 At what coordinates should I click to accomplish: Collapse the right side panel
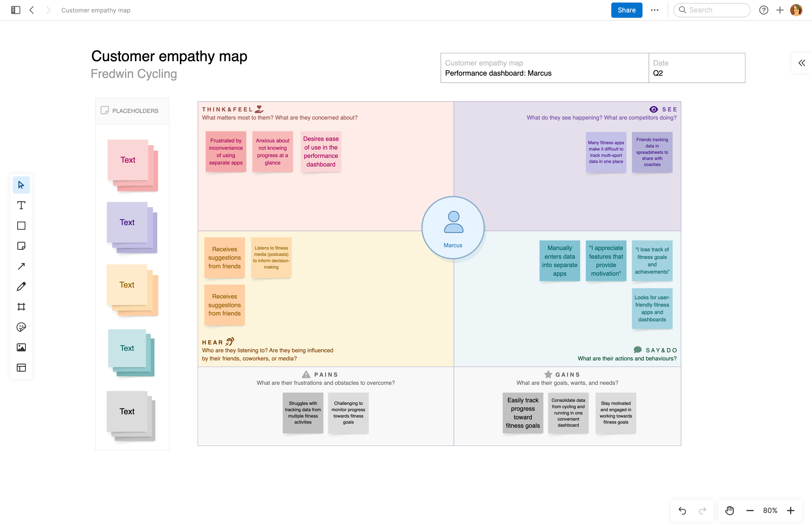pyautogui.click(x=801, y=62)
